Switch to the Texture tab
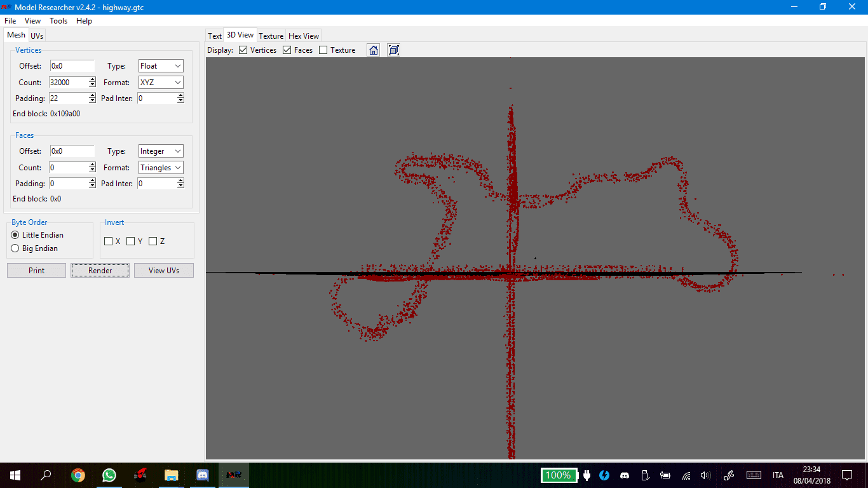The width and height of the screenshot is (868, 488). tap(271, 36)
